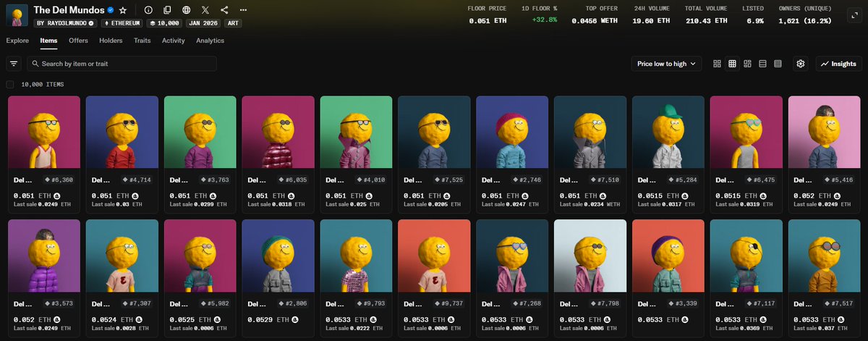The height and width of the screenshot is (341, 868).
Task: Open NFT #6,035 thumbnail
Action: 278,132
